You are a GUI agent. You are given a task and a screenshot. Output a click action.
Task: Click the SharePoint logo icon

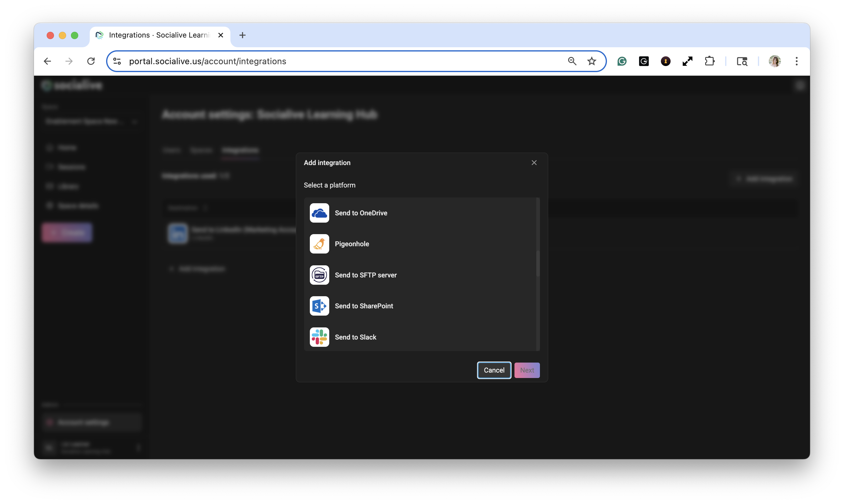[319, 306]
